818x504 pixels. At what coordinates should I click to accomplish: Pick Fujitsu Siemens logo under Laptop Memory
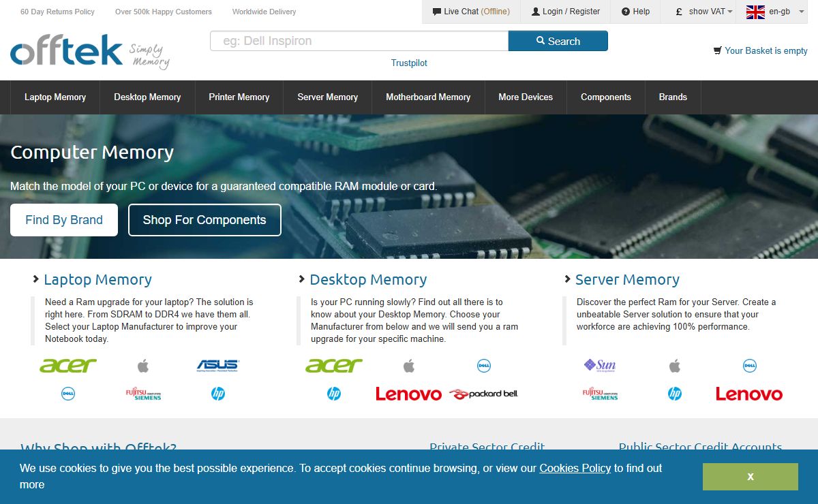pos(143,394)
